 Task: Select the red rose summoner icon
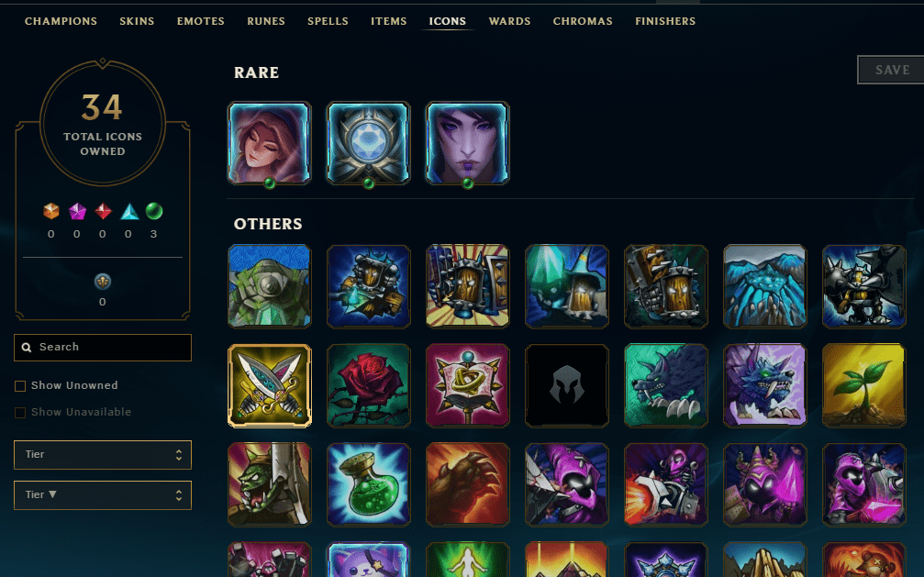(x=368, y=385)
